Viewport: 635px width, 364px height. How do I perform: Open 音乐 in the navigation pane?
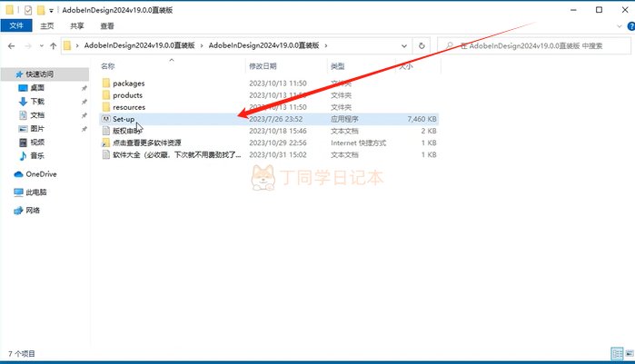click(x=37, y=156)
